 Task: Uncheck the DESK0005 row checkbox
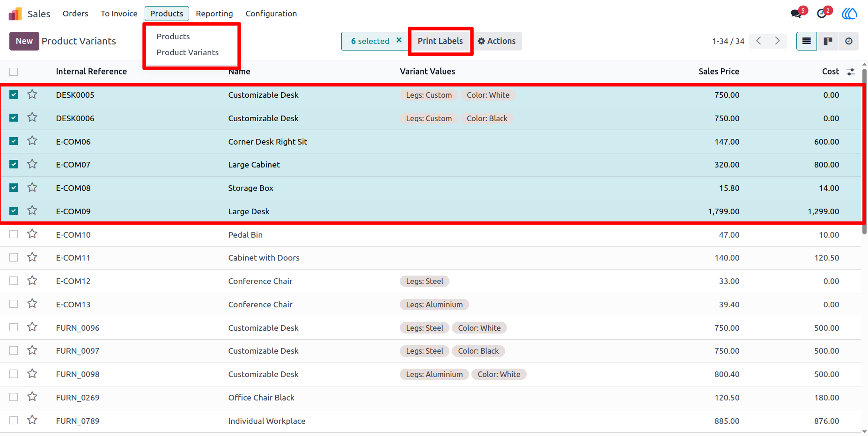(x=14, y=94)
